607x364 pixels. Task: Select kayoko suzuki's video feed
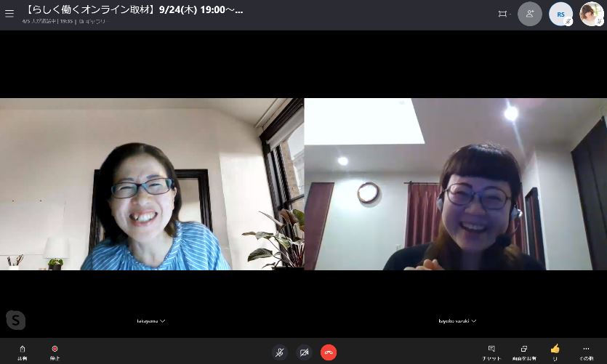[456, 184]
